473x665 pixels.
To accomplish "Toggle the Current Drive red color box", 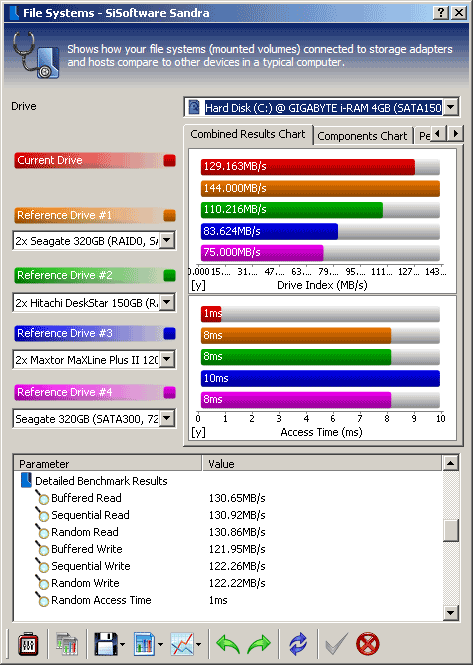I will coord(169,160).
